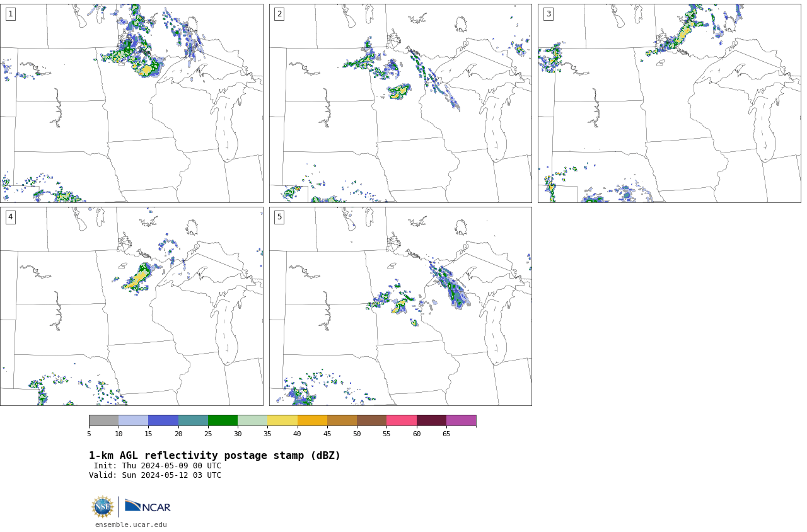Click the number 5 panel label
This screenshot has width=807, height=532.
(279, 217)
